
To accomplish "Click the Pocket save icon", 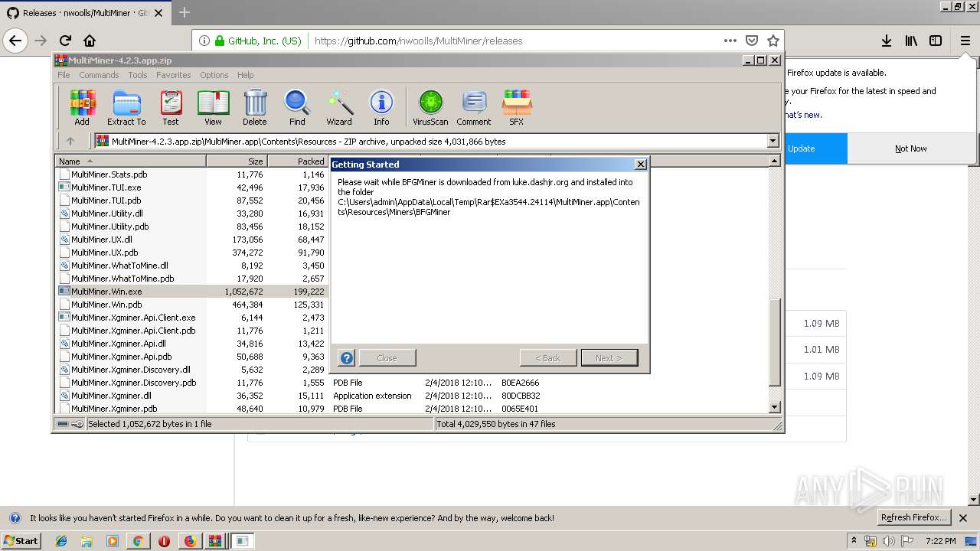I will point(752,41).
